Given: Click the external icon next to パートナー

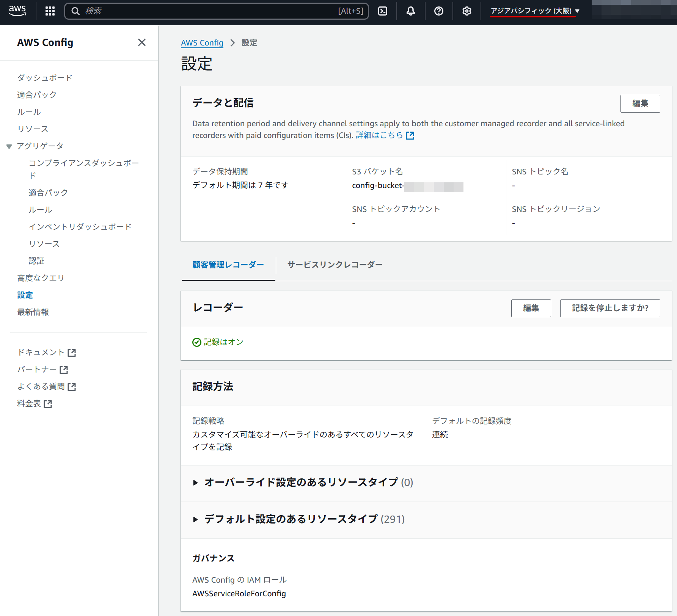Looking at the screenshot, I should click(64, 370).
